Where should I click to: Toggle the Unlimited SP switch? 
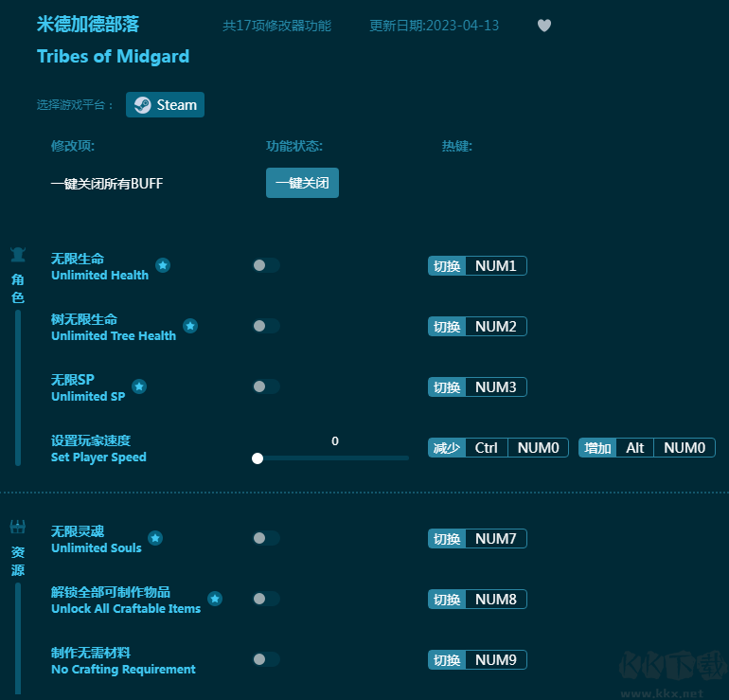[266, 386]
